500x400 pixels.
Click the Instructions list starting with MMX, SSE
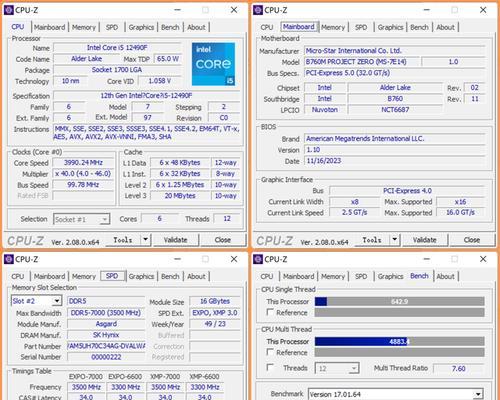tap(147, 133)
